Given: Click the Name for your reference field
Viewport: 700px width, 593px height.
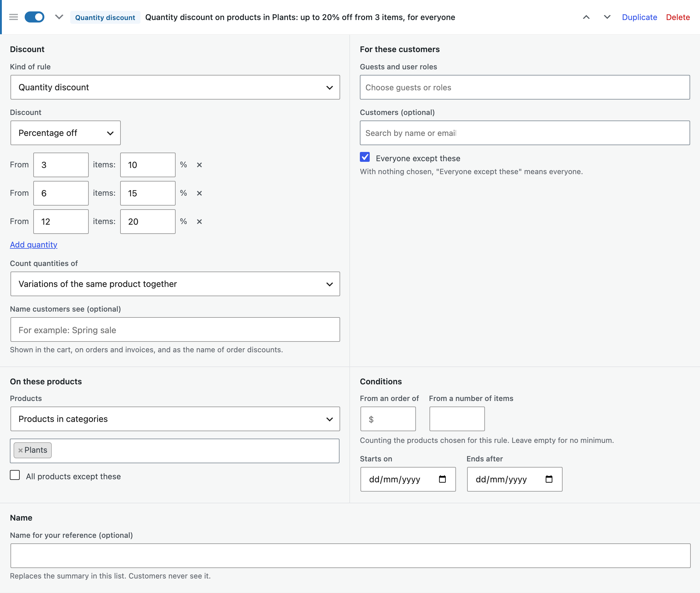Looking at the screenshot, I should [350, 556].
